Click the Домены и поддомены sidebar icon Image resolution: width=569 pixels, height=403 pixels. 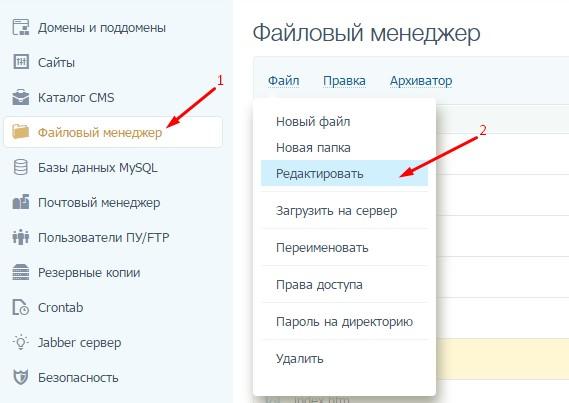(x=21, y=27)
